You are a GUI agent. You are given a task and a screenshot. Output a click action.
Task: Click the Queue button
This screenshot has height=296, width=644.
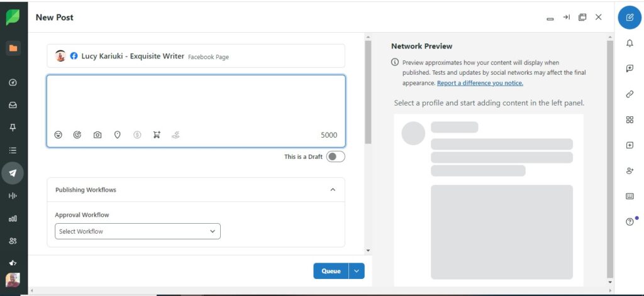click(331, 271)
